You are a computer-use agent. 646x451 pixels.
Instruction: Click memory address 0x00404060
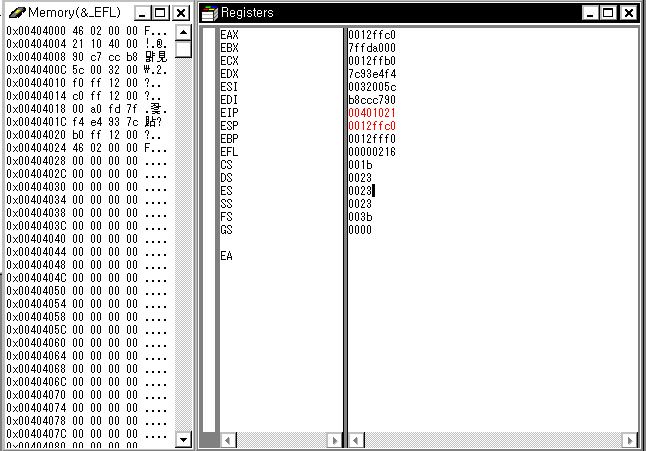(x=36, y=343)
